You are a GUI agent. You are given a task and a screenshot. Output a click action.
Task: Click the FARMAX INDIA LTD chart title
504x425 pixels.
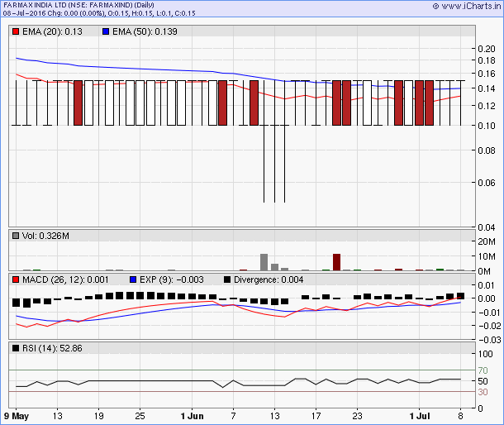[x=78, y=5]
